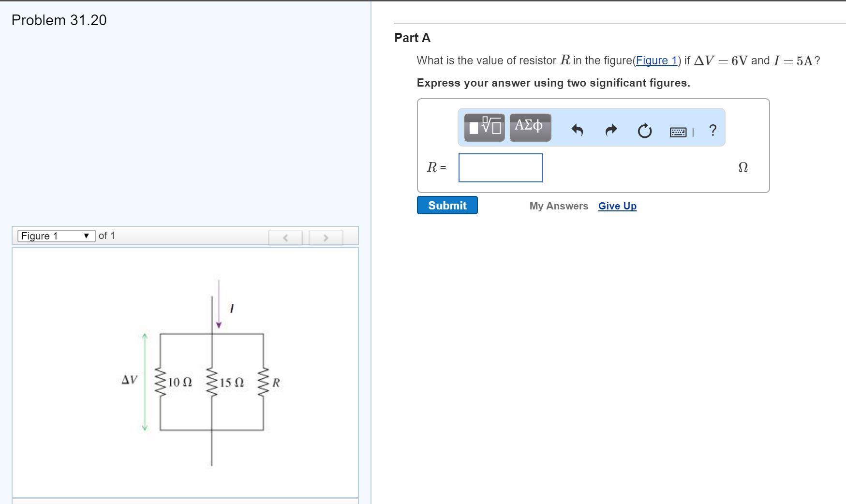
Task: Click inside the R answer box
Action: point(500,168)
